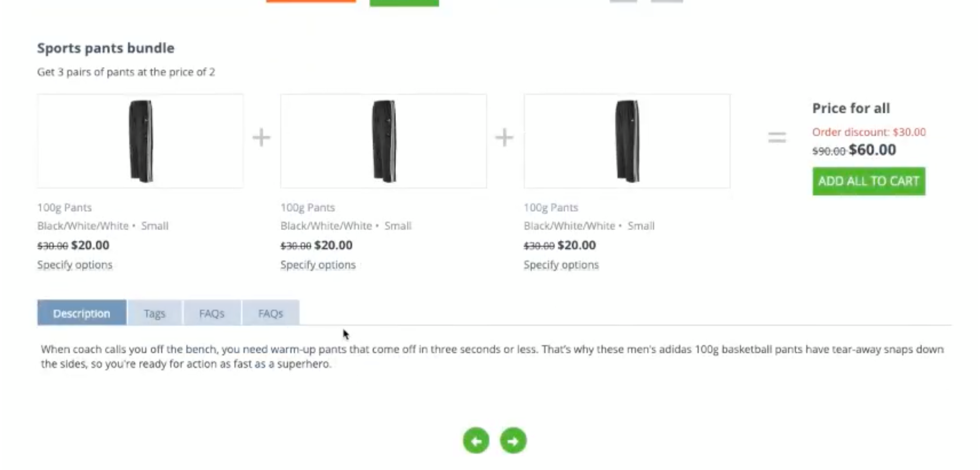Select the last FAQs tab
Screen dimensions: 980x470
(271, 313)
